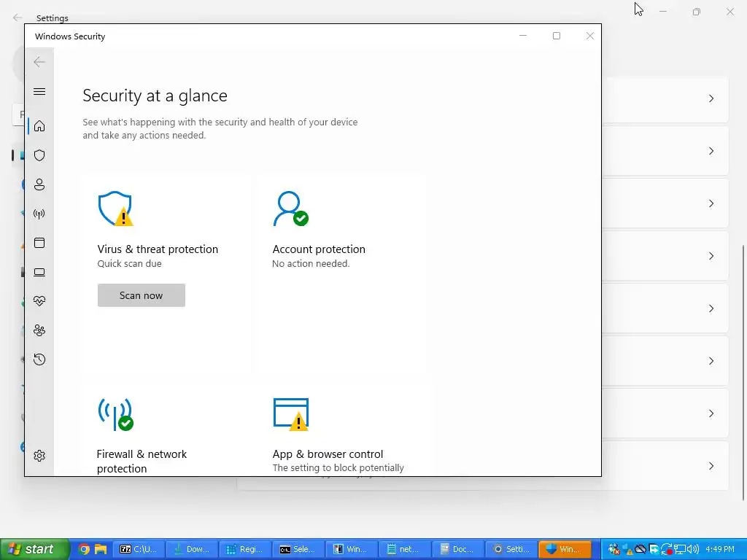Image resolution: width=747 pixels, height=560 pixels.
Task: Open the Virus & threat protection heading
Action: 158,249
